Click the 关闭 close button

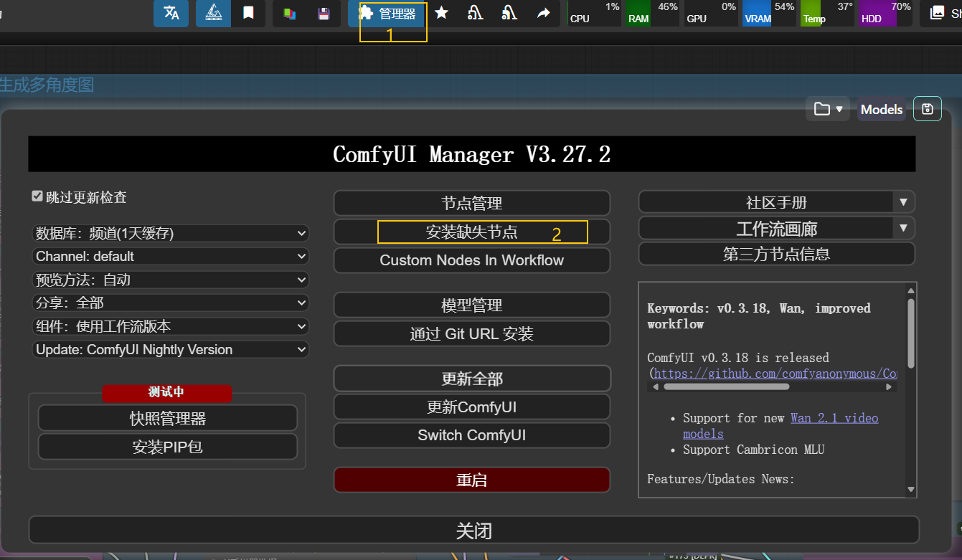474,531
